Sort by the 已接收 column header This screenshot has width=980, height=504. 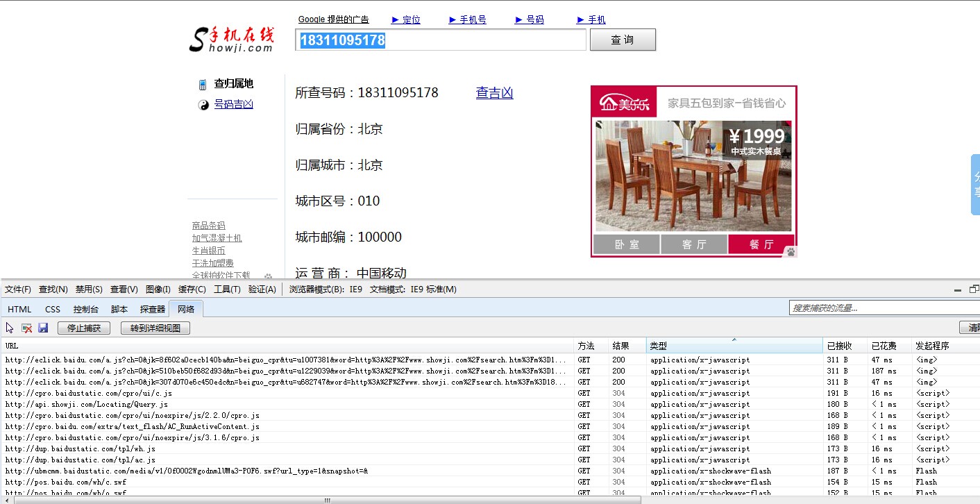pos(845,346)
